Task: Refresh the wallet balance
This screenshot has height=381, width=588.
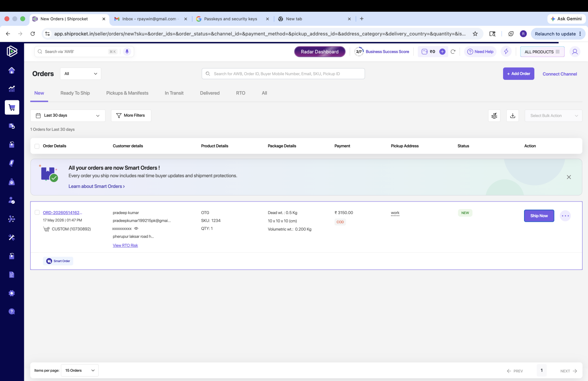Action: click(453, 51)
